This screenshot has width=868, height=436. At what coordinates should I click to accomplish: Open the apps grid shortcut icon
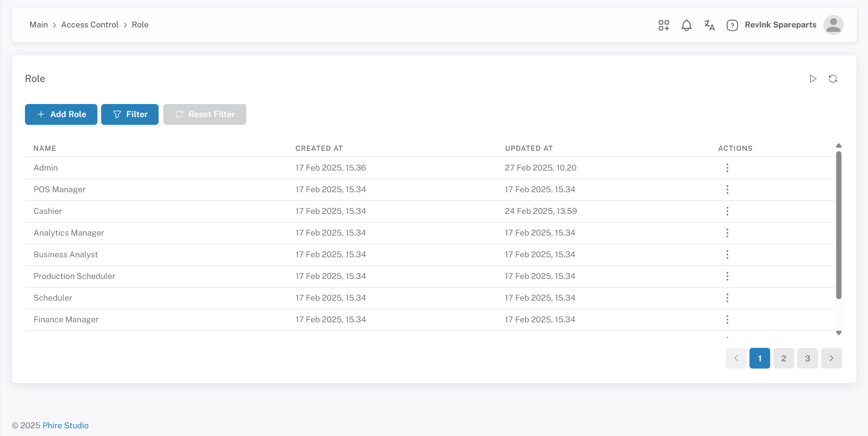point(664,25)
